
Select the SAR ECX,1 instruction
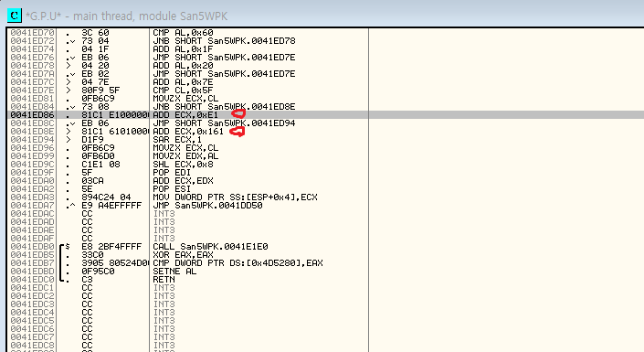[x=177, y=139]
